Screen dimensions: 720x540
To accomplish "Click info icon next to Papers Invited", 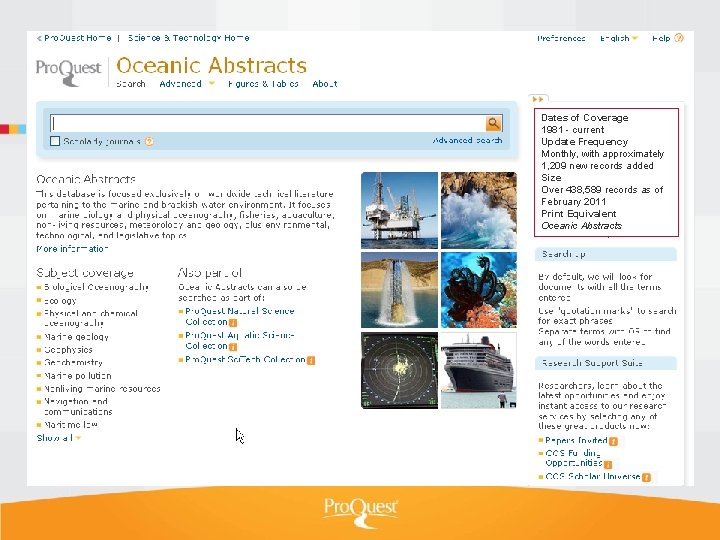I will point(613,441).
